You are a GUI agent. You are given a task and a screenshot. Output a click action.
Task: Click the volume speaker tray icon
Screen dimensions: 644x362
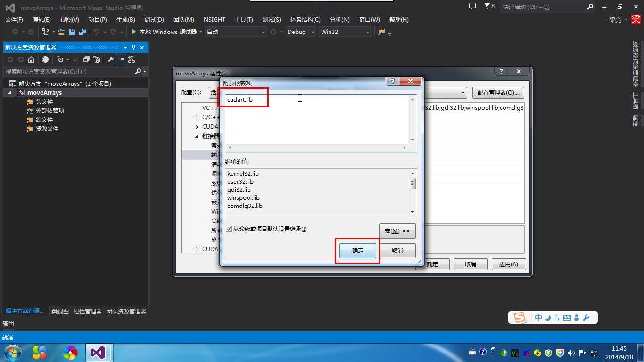point(571,353)
